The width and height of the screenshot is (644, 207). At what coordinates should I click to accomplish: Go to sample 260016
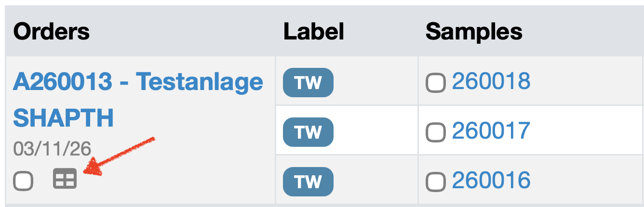(x=491, y=180)
